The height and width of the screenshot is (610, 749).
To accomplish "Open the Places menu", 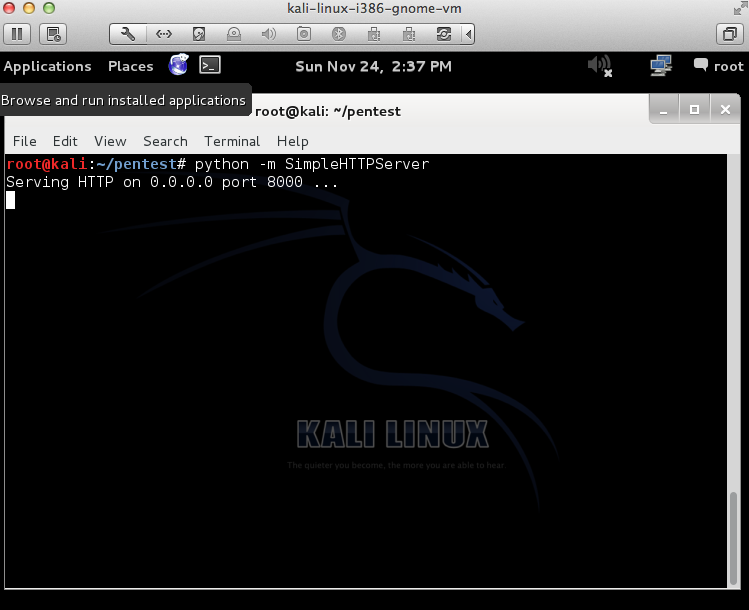I will [130, 66].
